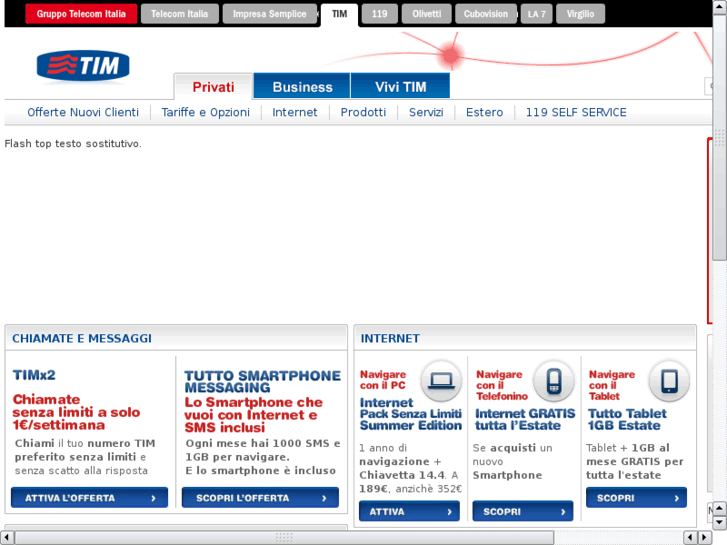Open the Gruppo Telecom Italia tab
Viewport: 727px width, 545px height.
point(81,14)
